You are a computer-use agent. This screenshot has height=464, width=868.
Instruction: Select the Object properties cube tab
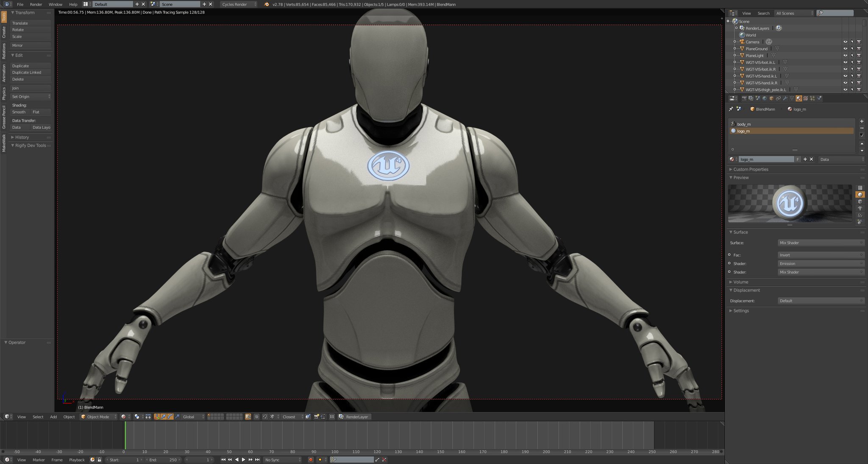click(771, 98)
